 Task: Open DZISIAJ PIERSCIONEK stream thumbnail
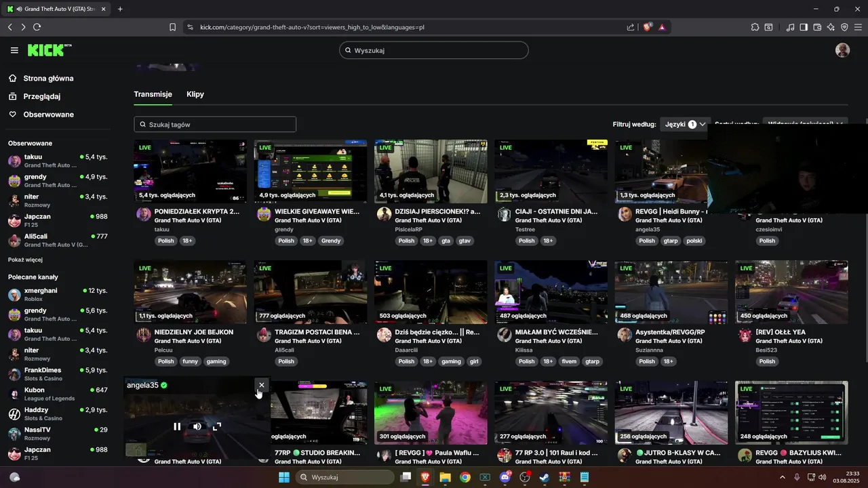[431, 171]
